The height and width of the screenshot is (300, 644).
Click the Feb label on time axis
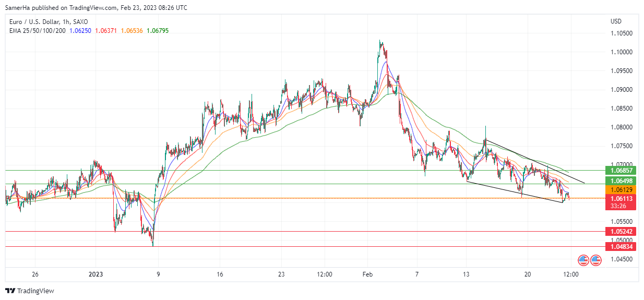click(368, 274)
